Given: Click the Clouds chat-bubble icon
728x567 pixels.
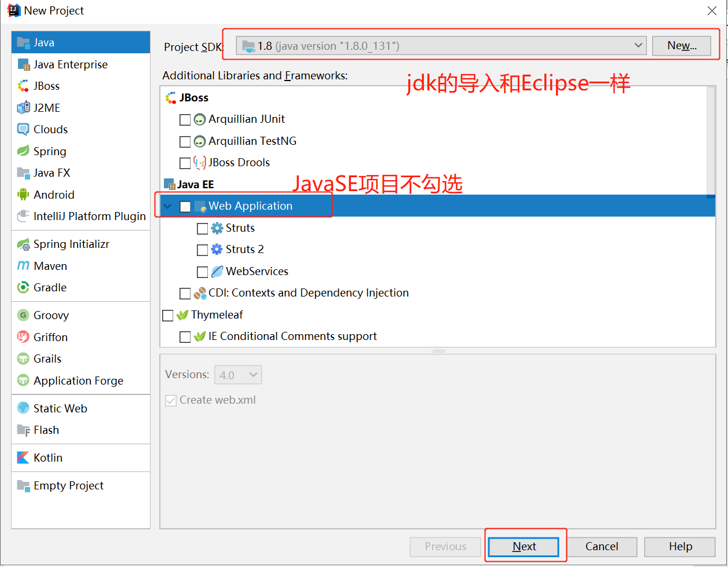Looking at the screenshot, I should [x=23, y=129].
